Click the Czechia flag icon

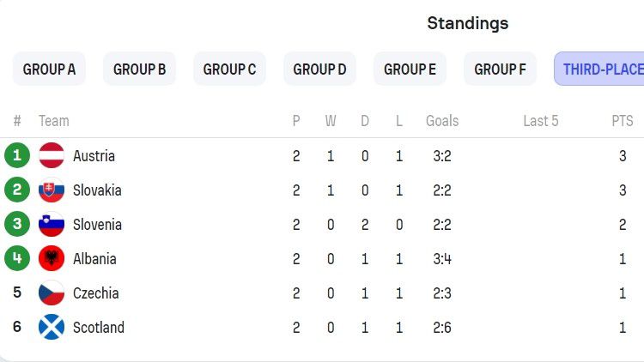click(52, 293)
